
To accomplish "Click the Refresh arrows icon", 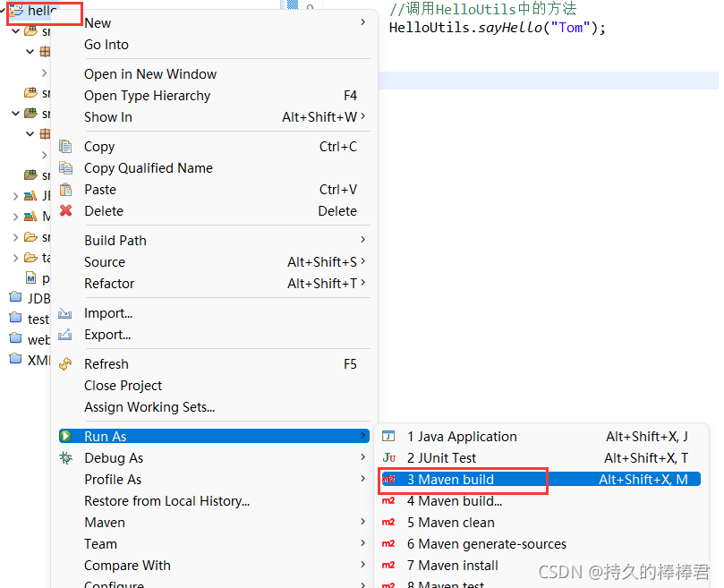I will pos(65,364).
